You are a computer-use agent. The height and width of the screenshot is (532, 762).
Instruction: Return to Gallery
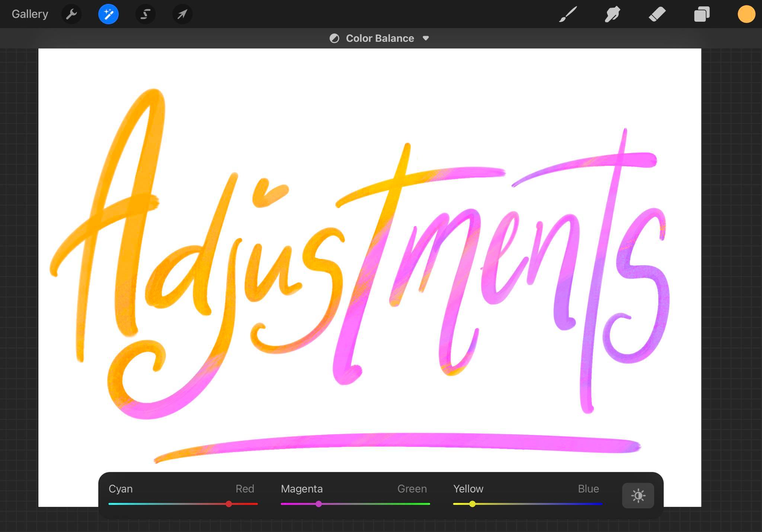tap(30, 14)
